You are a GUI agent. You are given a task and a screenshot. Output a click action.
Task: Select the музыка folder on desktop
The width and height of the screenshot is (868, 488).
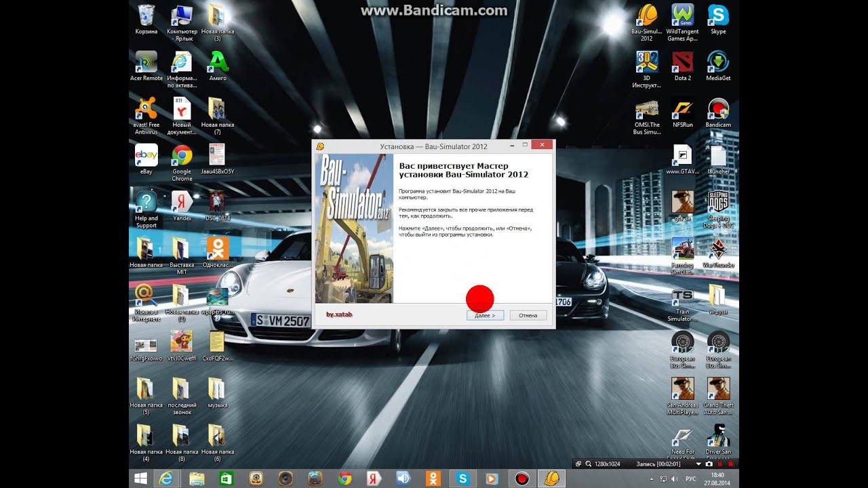click(x=218, y=393)
